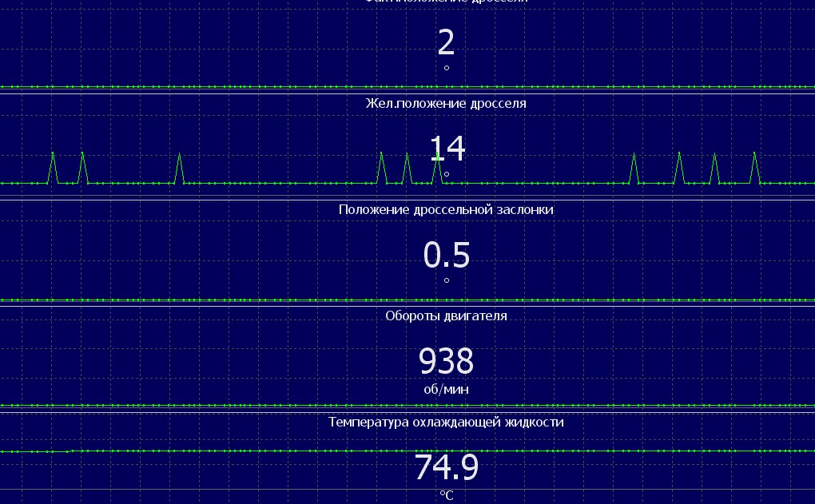Select the actual throttle position value "2"

point(446,42)
